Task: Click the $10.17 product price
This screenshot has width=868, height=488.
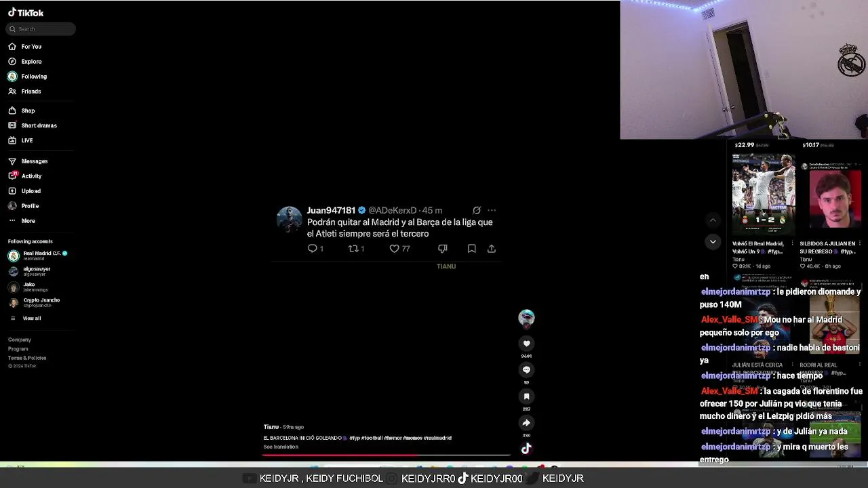Action: (x=810, y=145)
